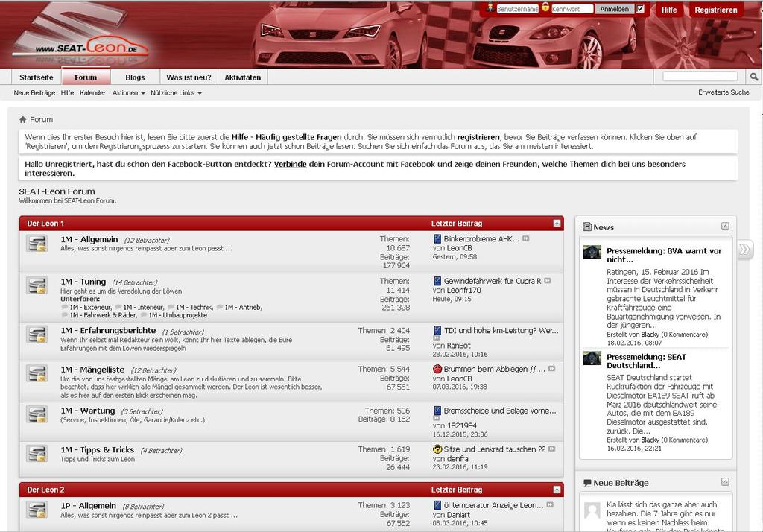The height and width of the screenshot is (532, 763).
Task: Open the Nützliche Links dropdown menu
Action: (176, 93)
